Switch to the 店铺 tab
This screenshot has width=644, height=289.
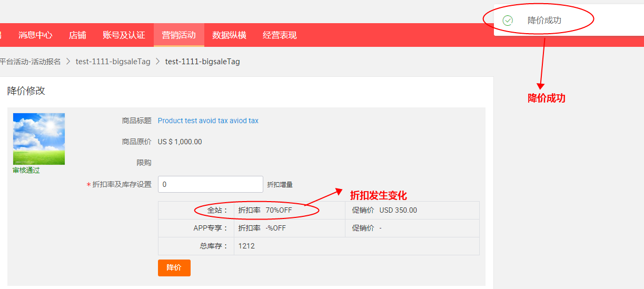point(77,35)
